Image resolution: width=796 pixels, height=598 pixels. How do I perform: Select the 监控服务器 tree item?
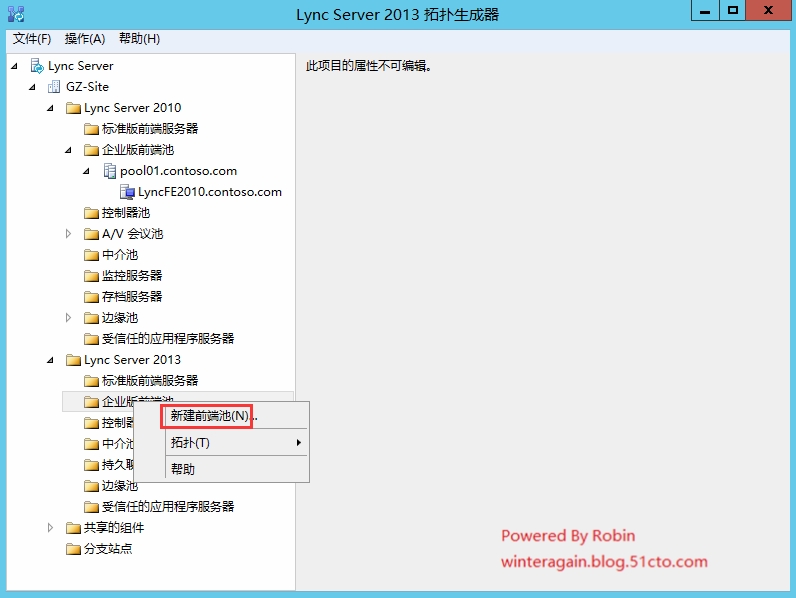coord(132,276)
